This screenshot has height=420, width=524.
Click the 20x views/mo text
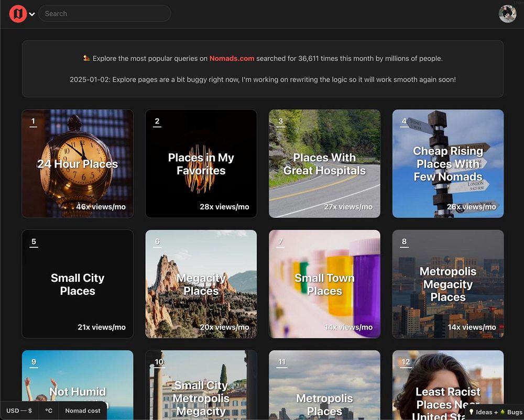point(224,327)
